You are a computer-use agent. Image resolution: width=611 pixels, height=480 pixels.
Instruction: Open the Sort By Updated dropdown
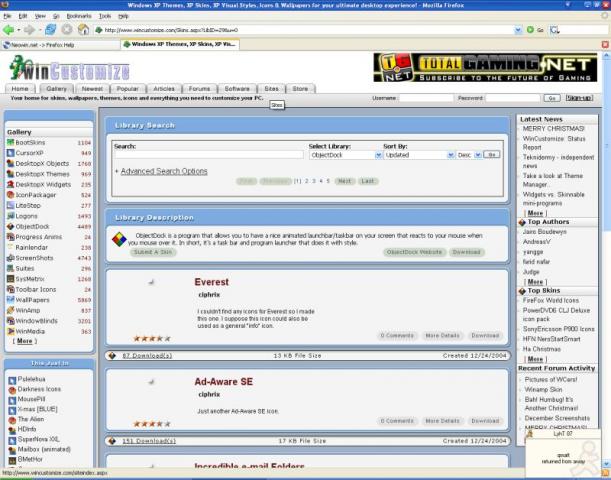tap(450, 155)
